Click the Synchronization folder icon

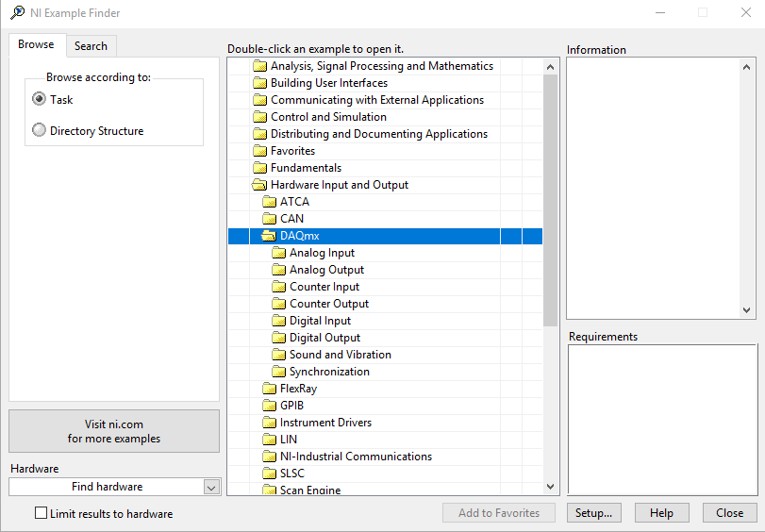(278, 372)
